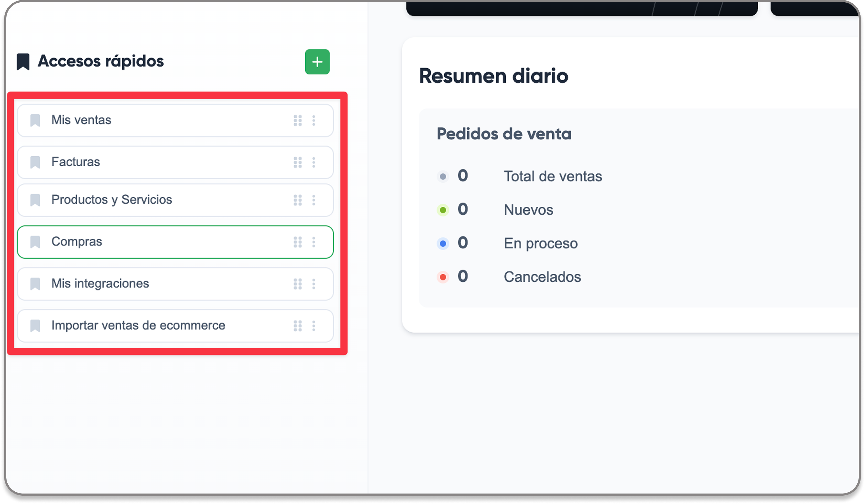Click bookmark icon on Facturas row

(x=35, y=162)
